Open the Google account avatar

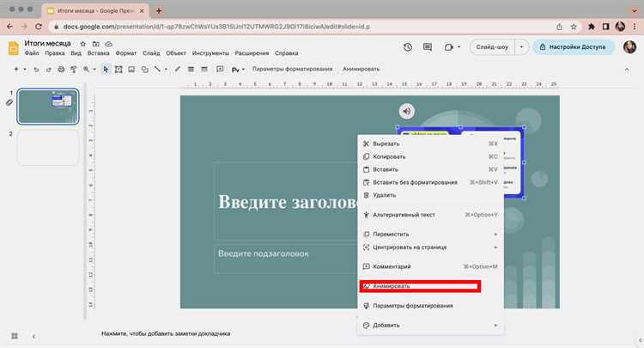point(629,47)
